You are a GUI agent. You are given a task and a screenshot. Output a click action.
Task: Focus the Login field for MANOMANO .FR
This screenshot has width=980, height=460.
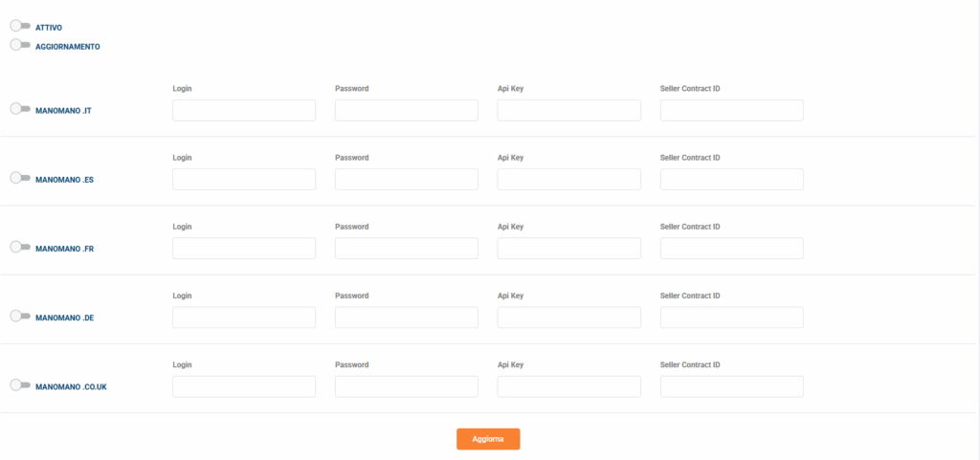(244, 249)
